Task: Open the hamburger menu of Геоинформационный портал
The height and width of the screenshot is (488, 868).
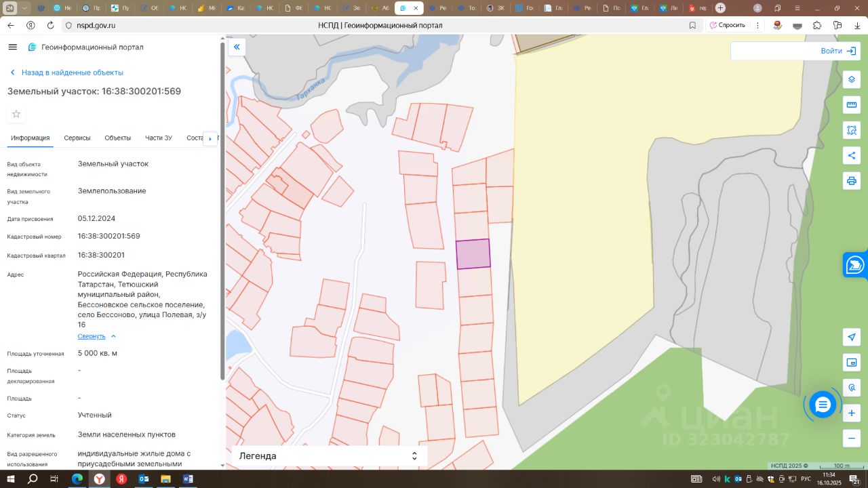Action: point(13,47)
